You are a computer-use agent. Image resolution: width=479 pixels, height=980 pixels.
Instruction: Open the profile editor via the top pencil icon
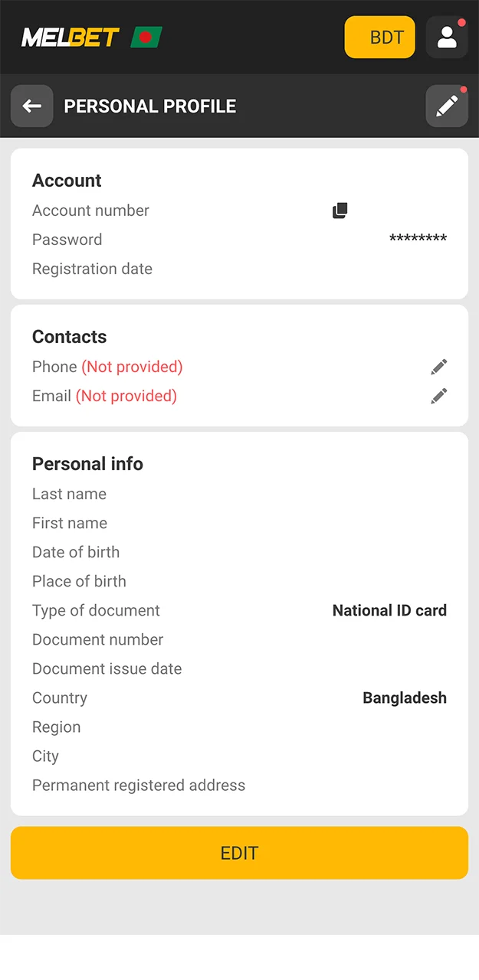pos(447,106)
